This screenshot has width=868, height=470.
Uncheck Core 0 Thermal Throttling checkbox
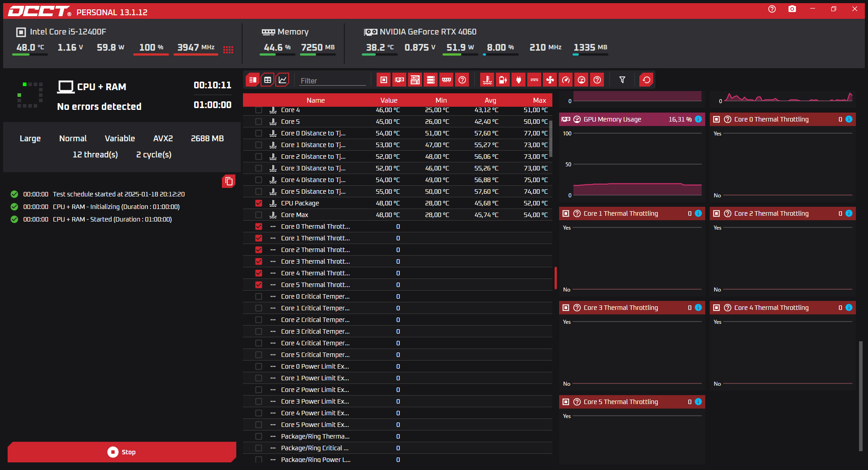(259, 226)
